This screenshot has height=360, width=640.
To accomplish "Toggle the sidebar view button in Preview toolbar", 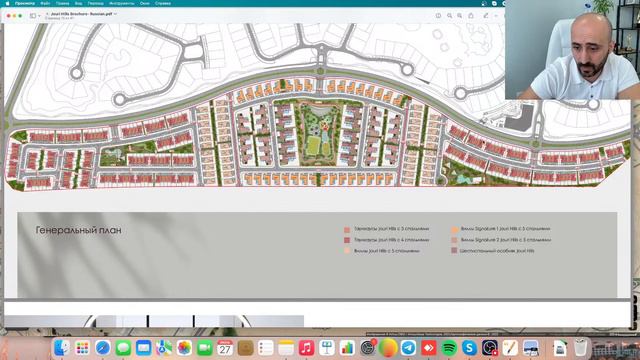I will point(33,16).
